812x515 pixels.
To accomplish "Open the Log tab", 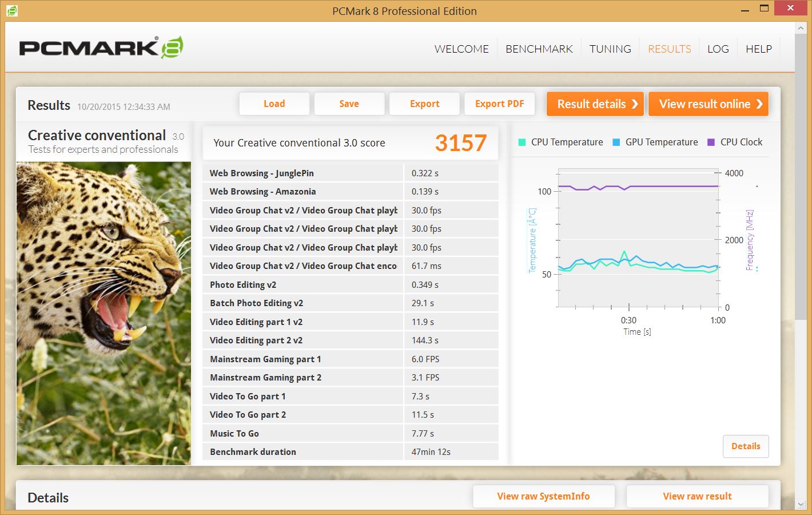I will coord(718,49).
